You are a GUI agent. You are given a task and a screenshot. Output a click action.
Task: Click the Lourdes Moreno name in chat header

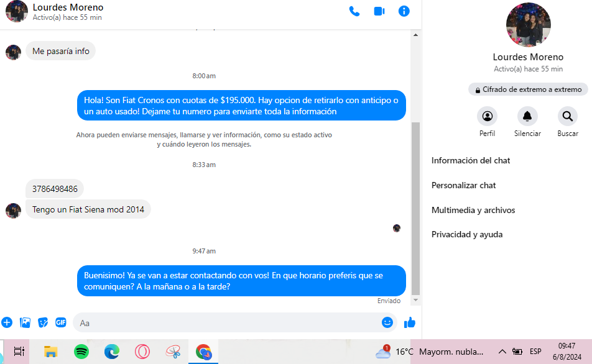pyautogui.click(x=68, y=7)
